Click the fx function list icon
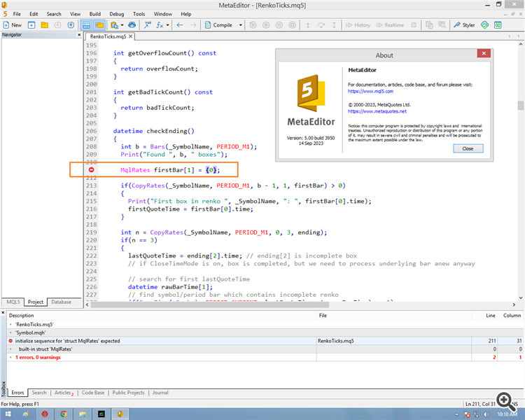 [160, 25]
